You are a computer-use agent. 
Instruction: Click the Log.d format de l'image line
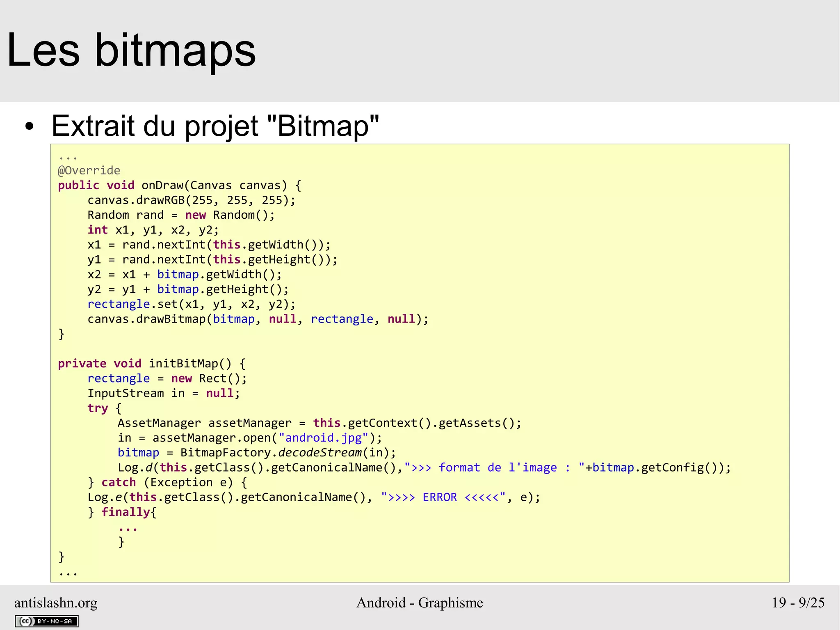pyautogui.click(x=425, y=467)
